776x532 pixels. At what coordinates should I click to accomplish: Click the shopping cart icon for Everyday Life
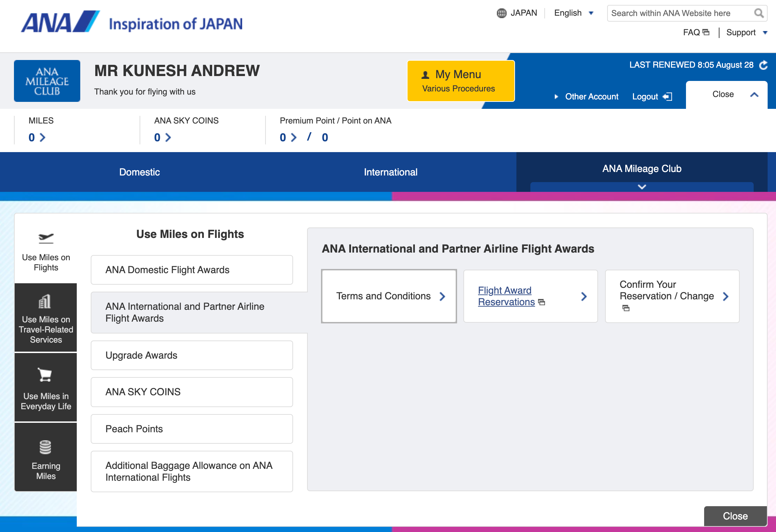(45, 375)
